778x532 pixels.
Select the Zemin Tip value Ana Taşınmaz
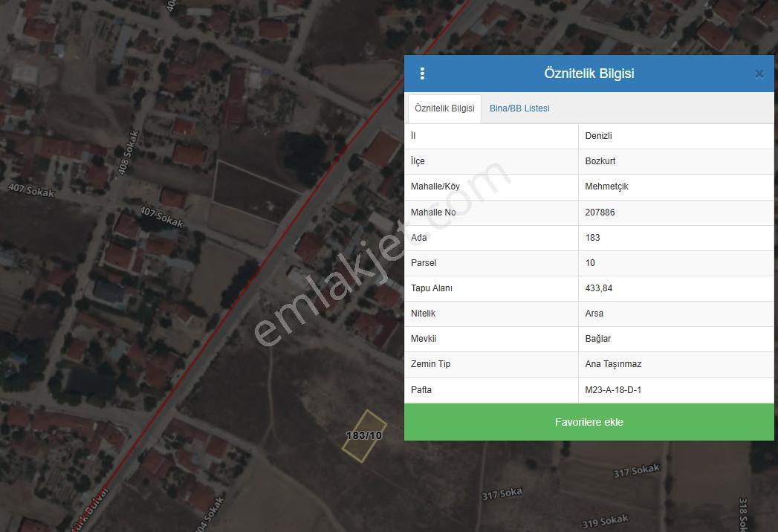613,364
